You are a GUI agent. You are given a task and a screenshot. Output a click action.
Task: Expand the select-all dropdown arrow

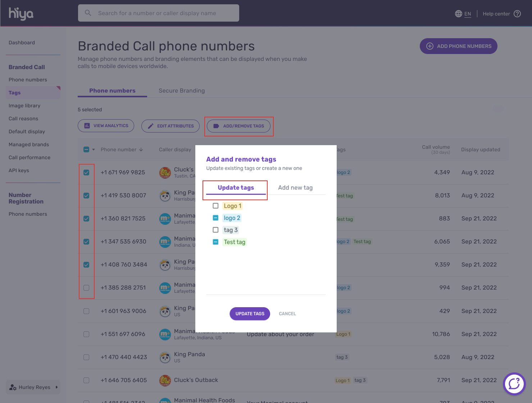click(94, 149)
